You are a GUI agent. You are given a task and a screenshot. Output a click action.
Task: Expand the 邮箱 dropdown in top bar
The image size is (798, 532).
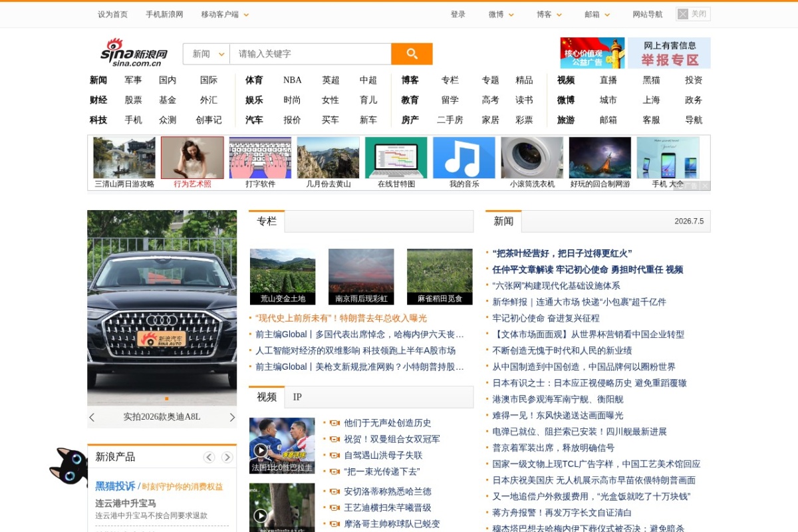tap(597, 14)
